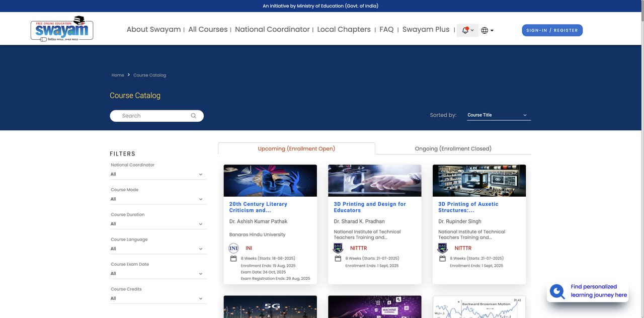Click the FILTERS heading
This screenshot has height=318, width=644.
[x=123, y=154]
